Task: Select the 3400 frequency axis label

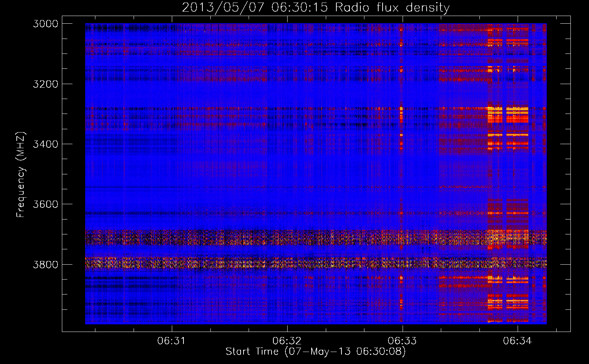Action: (46, 144)
